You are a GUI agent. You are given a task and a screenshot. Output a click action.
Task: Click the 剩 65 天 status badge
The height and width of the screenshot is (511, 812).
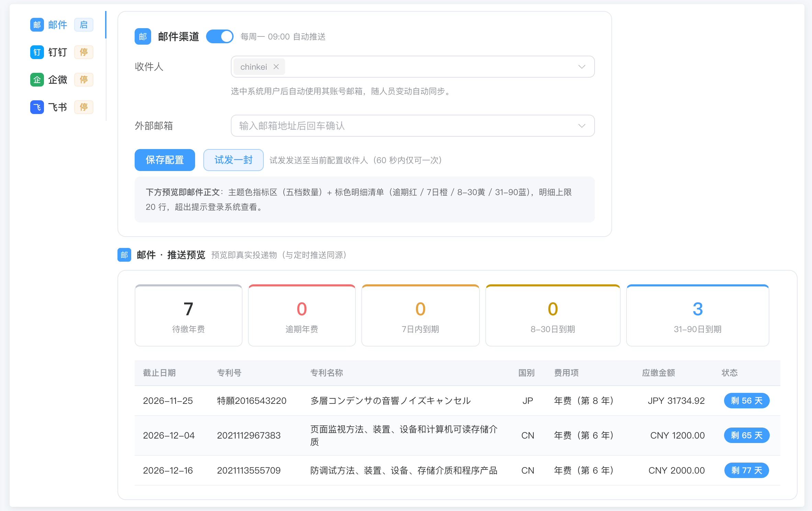pos(747,435)
